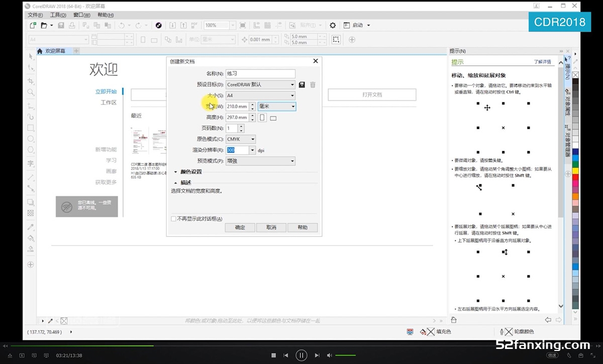Open the 工具(O) menu
The height and width of the screenshot is (364, 603).
pyautogui.click(x=58, y=15)
